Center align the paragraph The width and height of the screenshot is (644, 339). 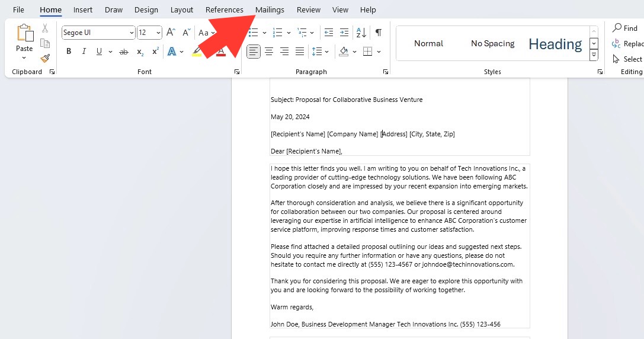click(269, 52)
